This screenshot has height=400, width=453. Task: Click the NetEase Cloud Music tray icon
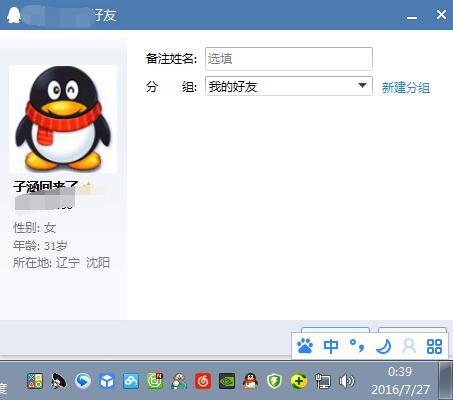pos(203,381)
